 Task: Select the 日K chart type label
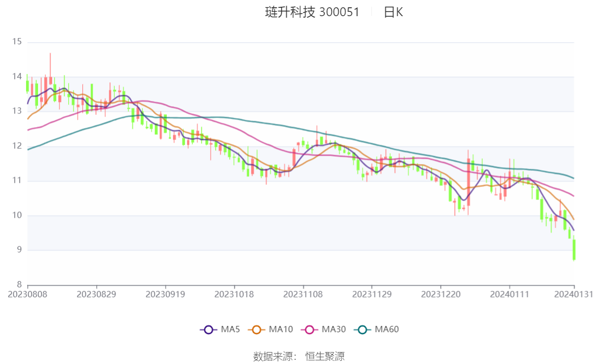(393, 12)
